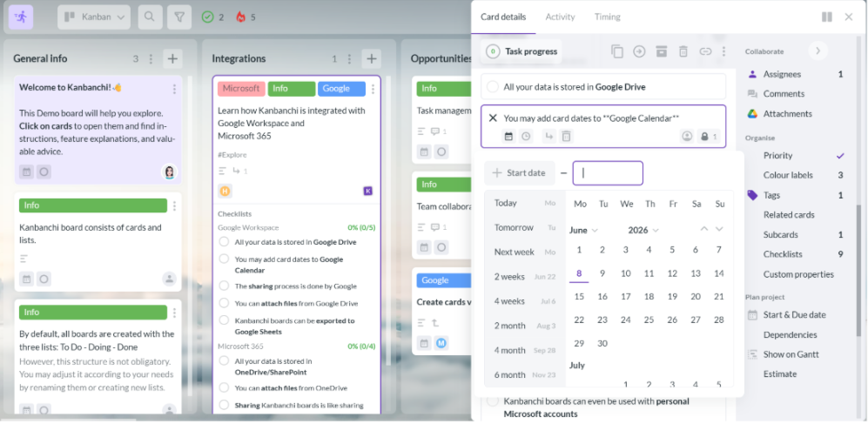Check 'You may add card dates to Google Calendar' on board card
The width and height of the screenshot is (868, 424).
click(x=225, y=259)
